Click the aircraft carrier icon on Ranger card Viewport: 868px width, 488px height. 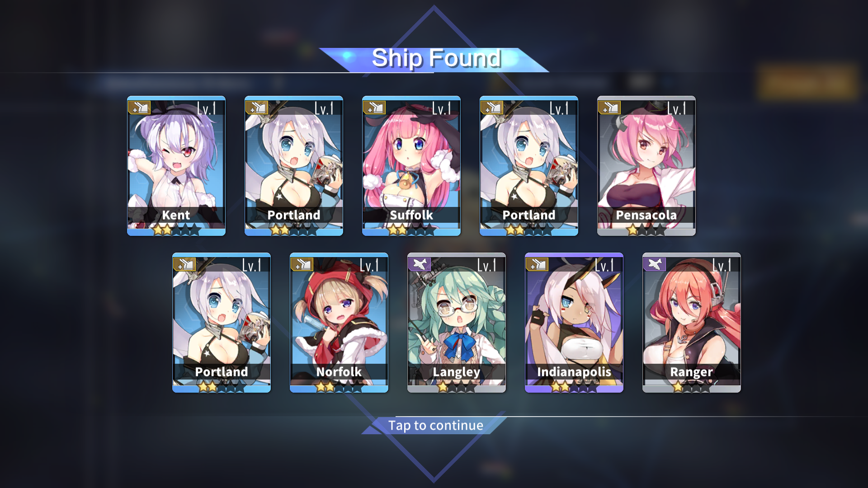(655, 264)
